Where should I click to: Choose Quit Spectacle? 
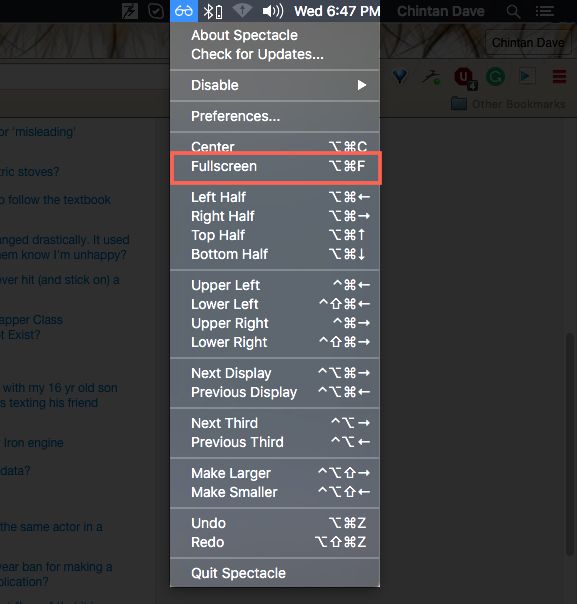click(275, 573)
